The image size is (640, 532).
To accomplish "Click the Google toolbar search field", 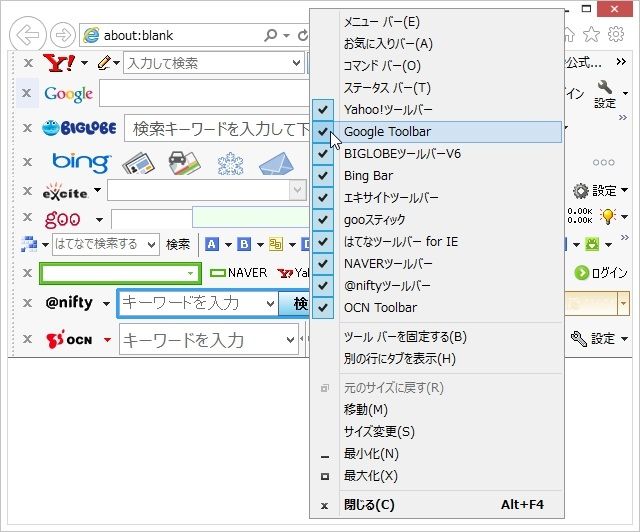I will (x=204, y=93).
